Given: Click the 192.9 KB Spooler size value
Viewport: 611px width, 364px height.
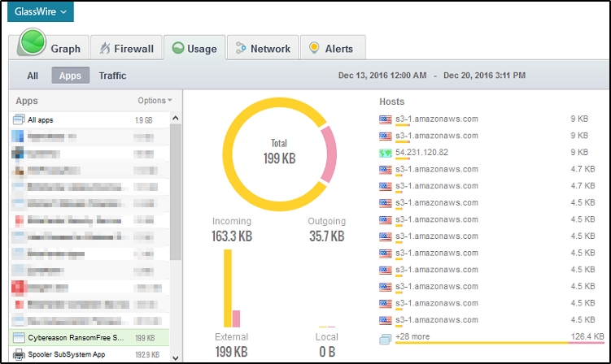Looking at the screenshot, I should [147, 355].
